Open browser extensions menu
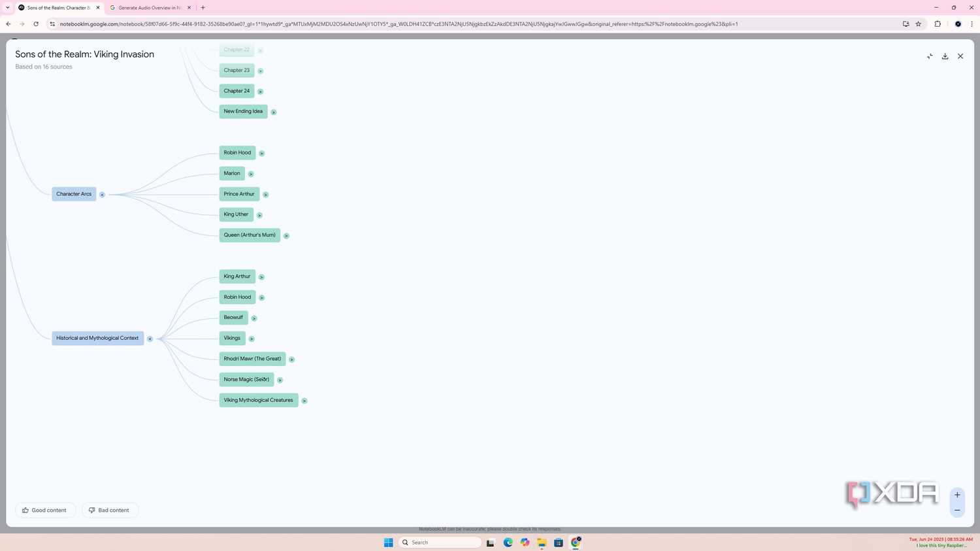The image size is (980, 551). tap(938, 24)
